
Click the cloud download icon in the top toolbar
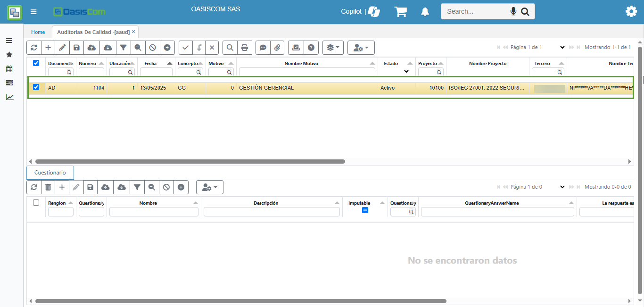point(107,48)
